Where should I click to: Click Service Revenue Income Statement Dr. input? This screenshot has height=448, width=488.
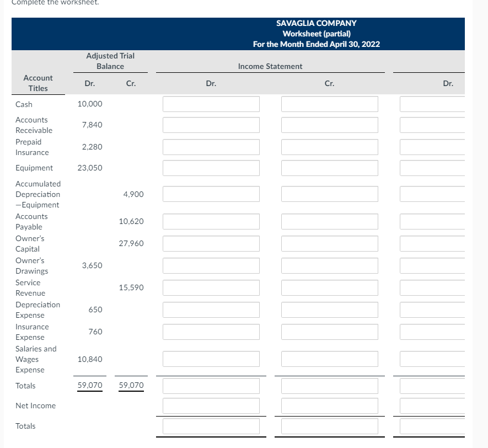tap(211, 287)
